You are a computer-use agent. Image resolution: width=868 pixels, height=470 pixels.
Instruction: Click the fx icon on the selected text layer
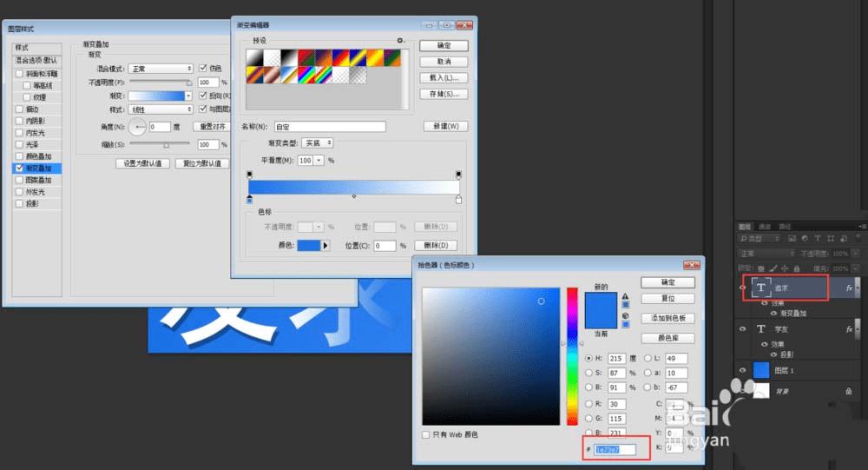849,288
